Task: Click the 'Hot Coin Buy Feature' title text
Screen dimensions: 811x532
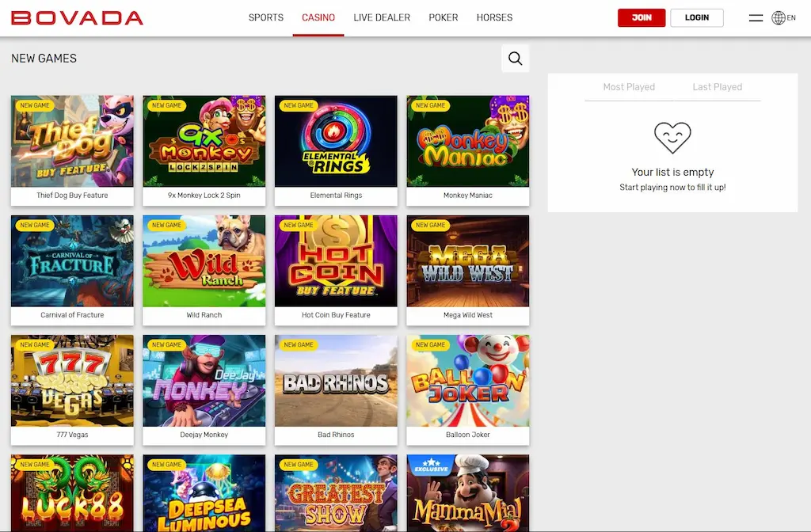Action: point(336,315)
